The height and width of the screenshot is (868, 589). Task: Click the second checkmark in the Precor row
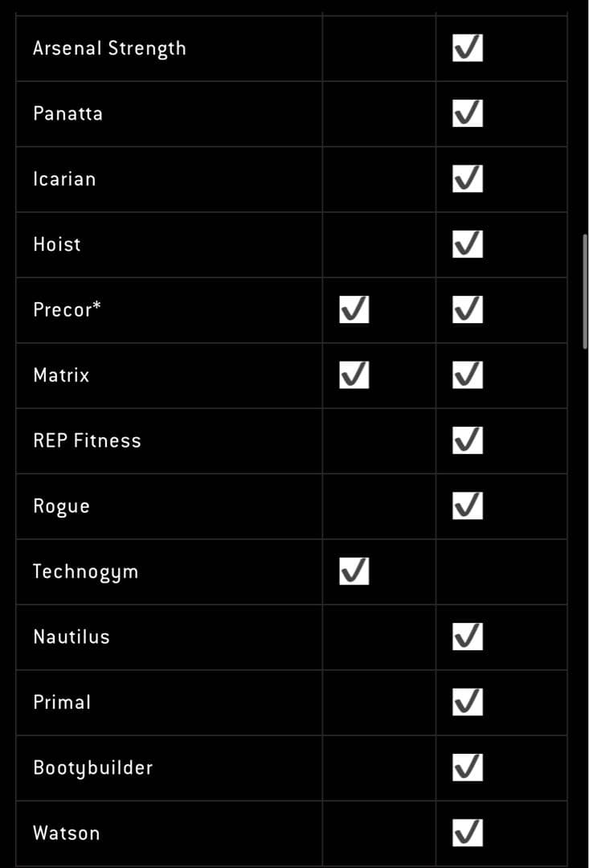coord(468,309)
